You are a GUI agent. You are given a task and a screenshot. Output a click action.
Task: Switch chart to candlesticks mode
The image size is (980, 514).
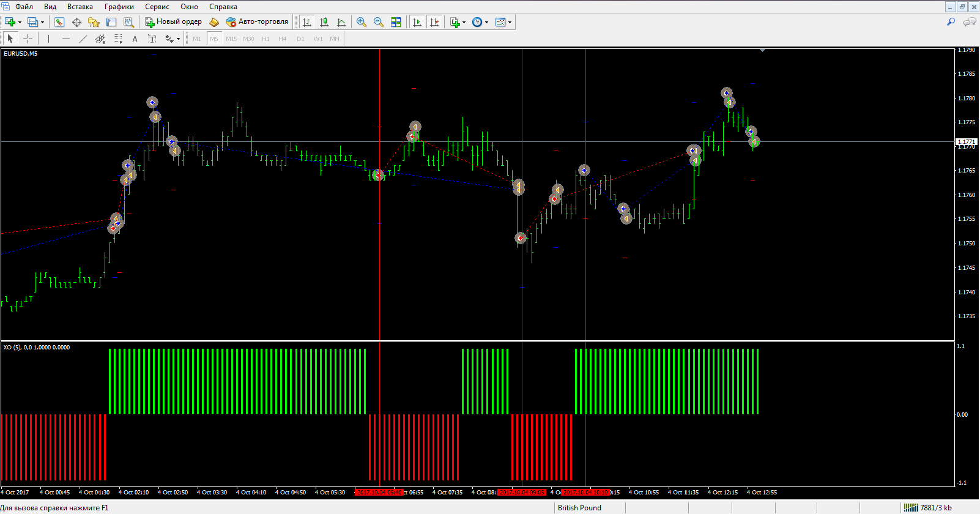[324, 22]
